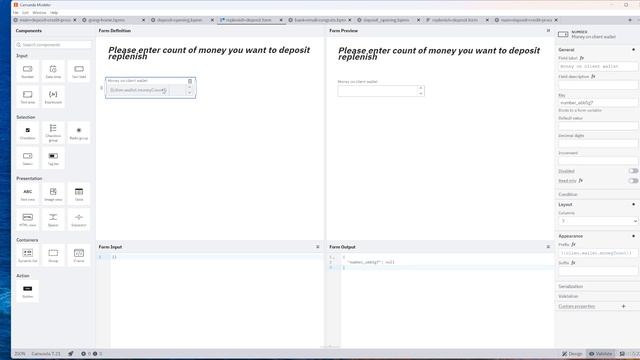Open the Window menu
This screenshot has height=360, width=640.
pos(39,13)
